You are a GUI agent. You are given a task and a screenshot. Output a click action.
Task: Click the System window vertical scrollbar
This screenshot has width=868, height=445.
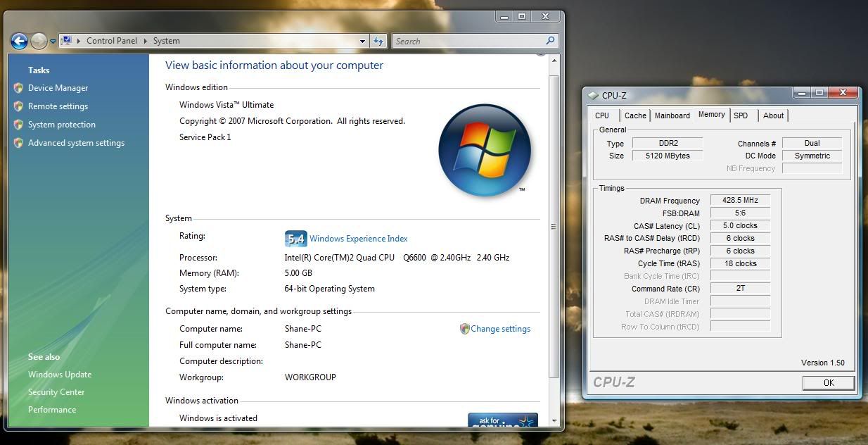pos(554,225)
